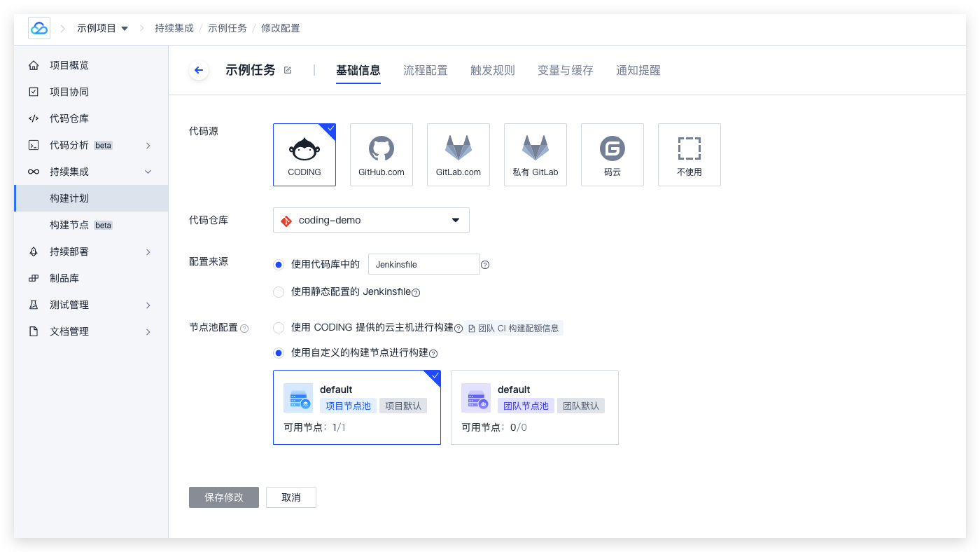Open the 示例项目 project switcher dropdown
This screenshot has height=552, width=980.
click(x=103, y=28)
